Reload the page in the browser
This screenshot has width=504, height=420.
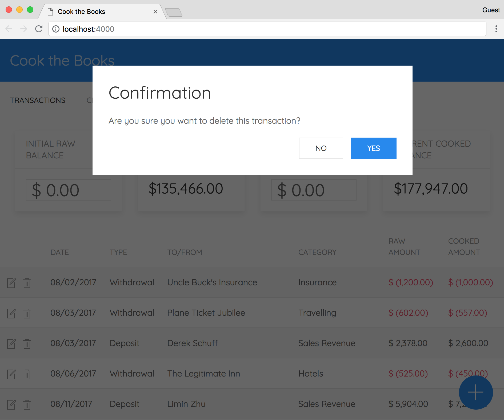(x=39, y=29)
